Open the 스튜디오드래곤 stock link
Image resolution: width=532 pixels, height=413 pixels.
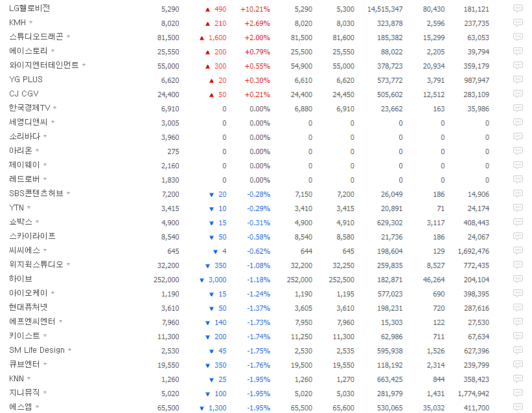pyautogui.click(x=36, y=37)
